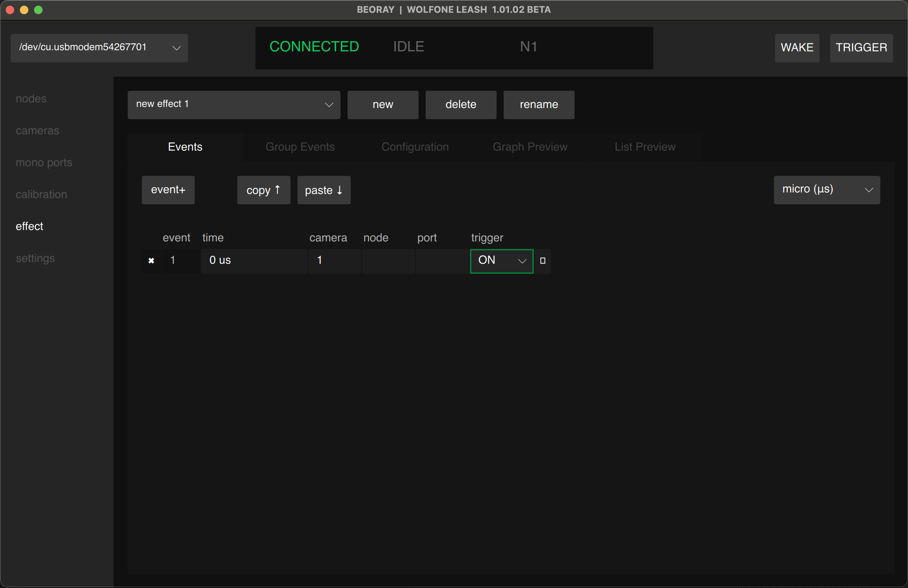Open the List Preview tab
The width and height of the screenshot is (908, 588).
tap(645, 147)
